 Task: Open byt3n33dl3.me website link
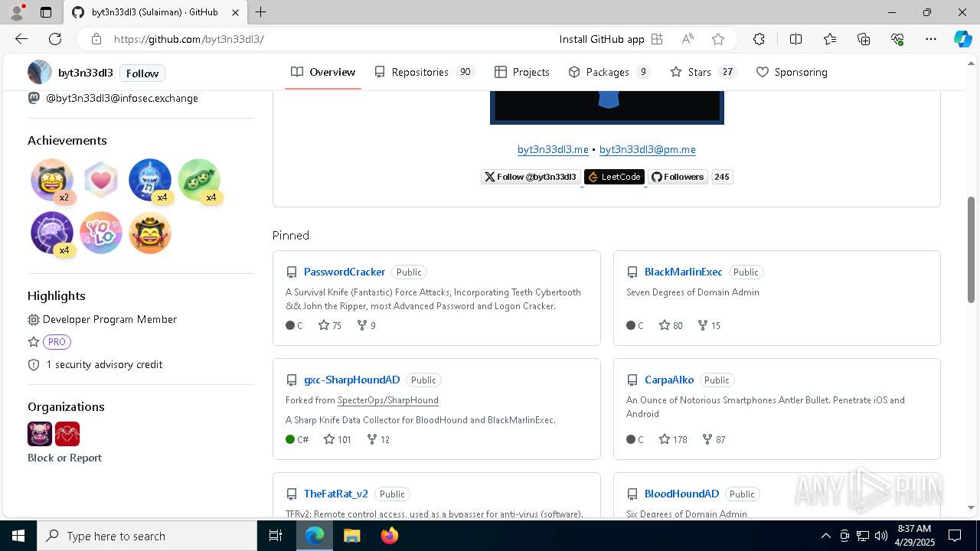(x=553, y=149)
